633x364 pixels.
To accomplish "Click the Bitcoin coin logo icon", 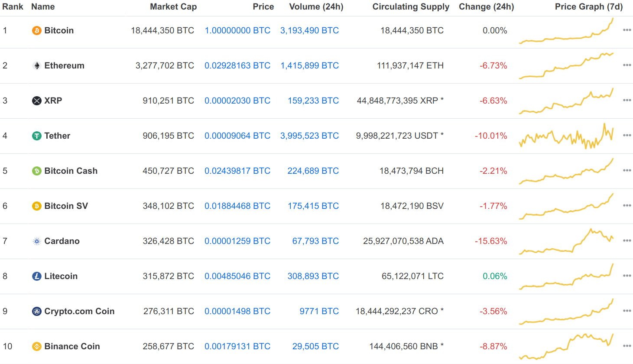I will click(x=37, y=30).
